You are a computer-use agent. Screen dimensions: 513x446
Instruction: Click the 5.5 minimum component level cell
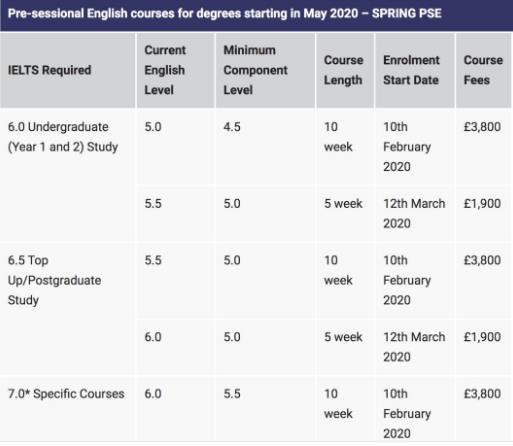tap(232, 394)
